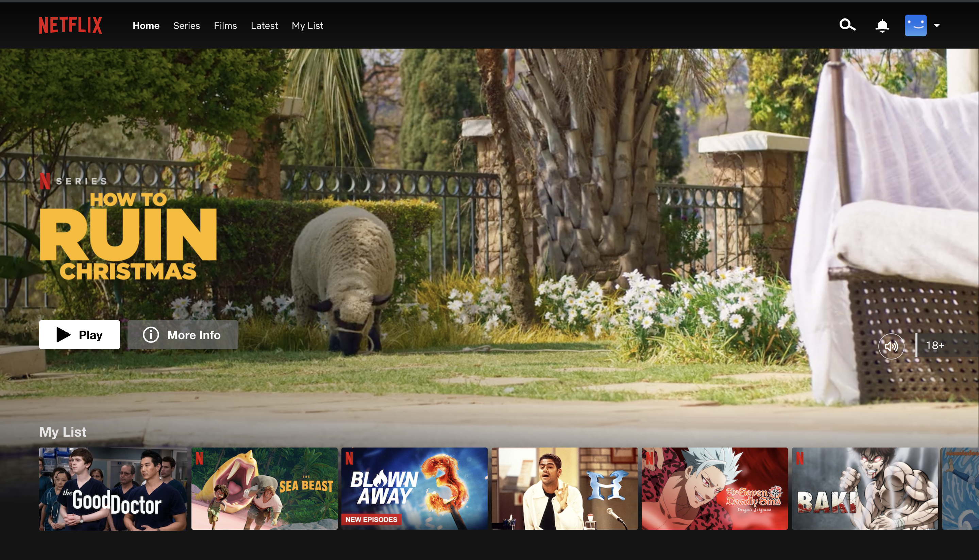Toggle the trailer sound speaker icon
Viewport: 979px width, 560px height.
click(x=891, y=346)
